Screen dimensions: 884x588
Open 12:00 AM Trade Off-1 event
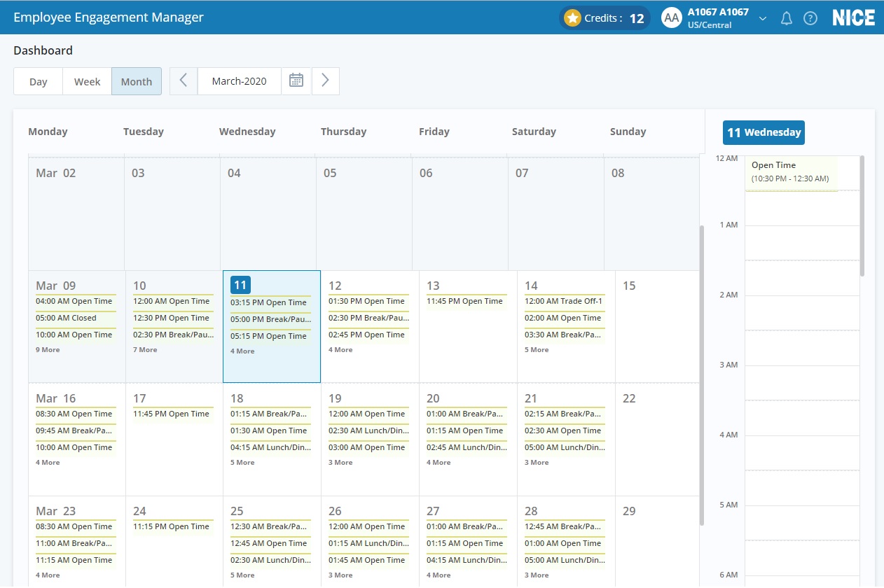(x=564, y=301)
